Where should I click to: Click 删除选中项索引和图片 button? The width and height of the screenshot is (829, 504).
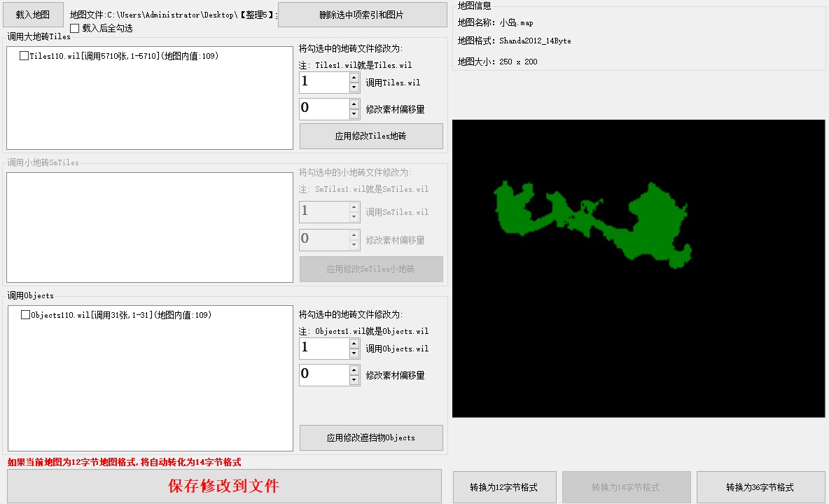point(362,15)
